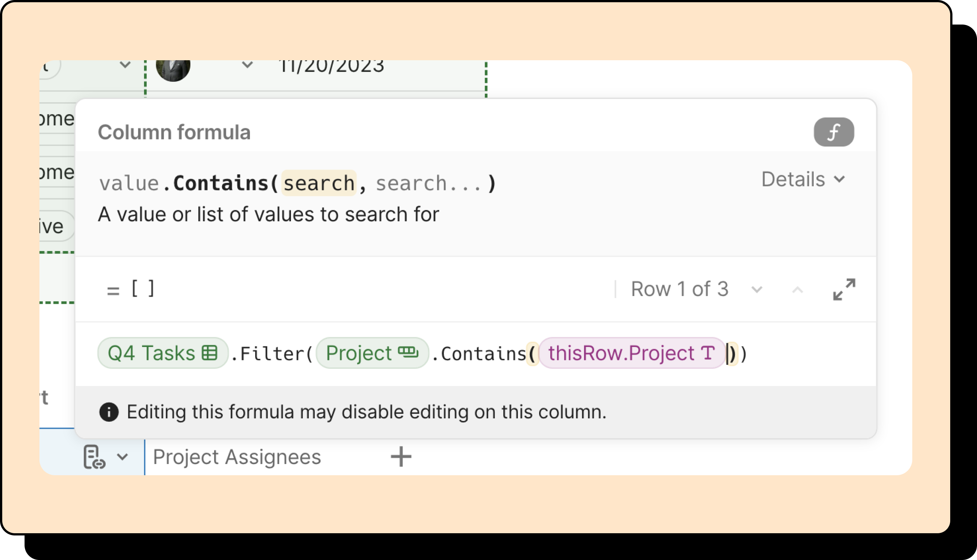Image resolution: width=977 pixels, height=560 pixels.
Task: Open the column type dropdown chevron
Action: [x=122, y=457]
